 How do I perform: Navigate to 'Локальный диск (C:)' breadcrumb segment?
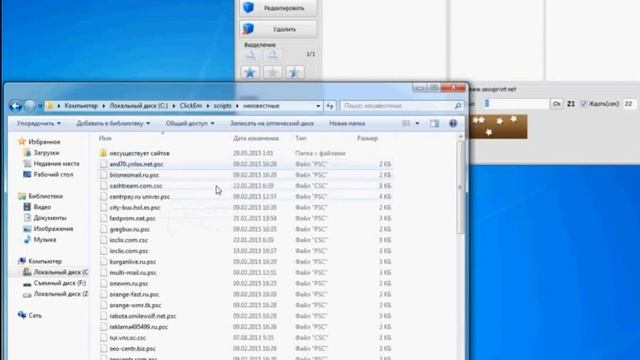[x=139, y=106]
